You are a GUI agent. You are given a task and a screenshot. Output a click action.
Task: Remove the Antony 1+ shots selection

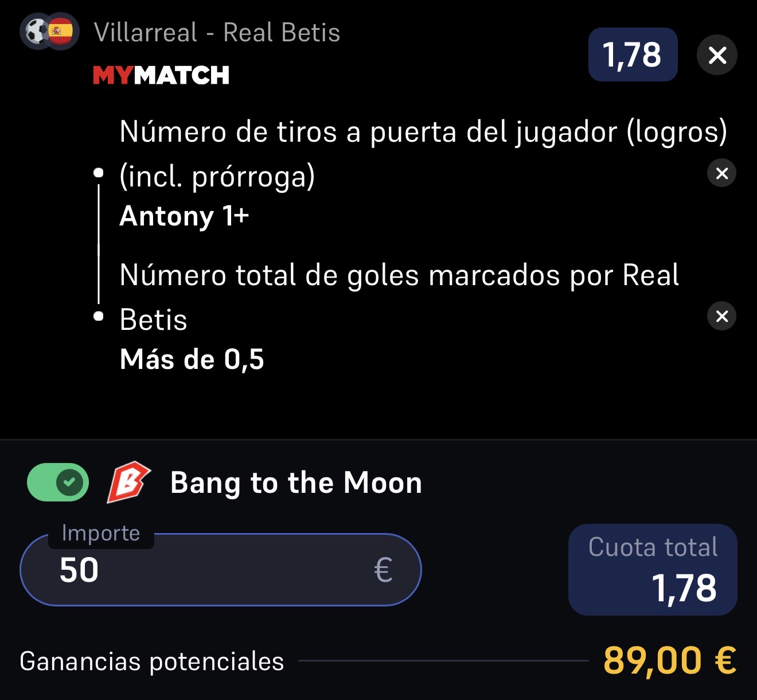722,173
